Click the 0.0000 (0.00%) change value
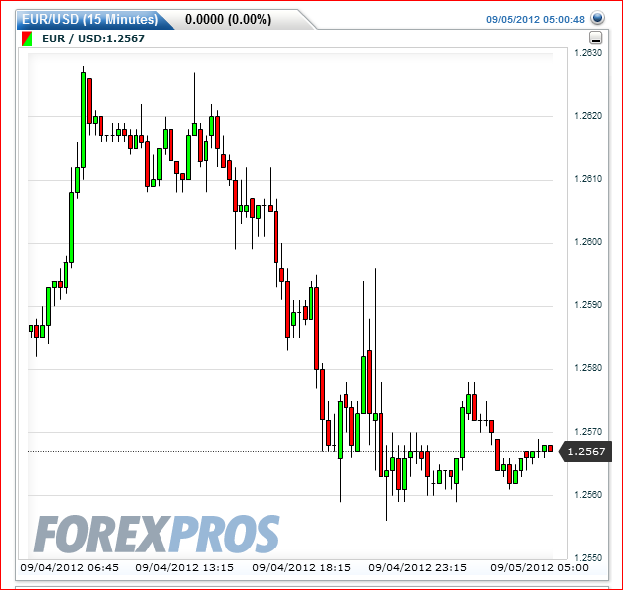 tap(228, 19)
